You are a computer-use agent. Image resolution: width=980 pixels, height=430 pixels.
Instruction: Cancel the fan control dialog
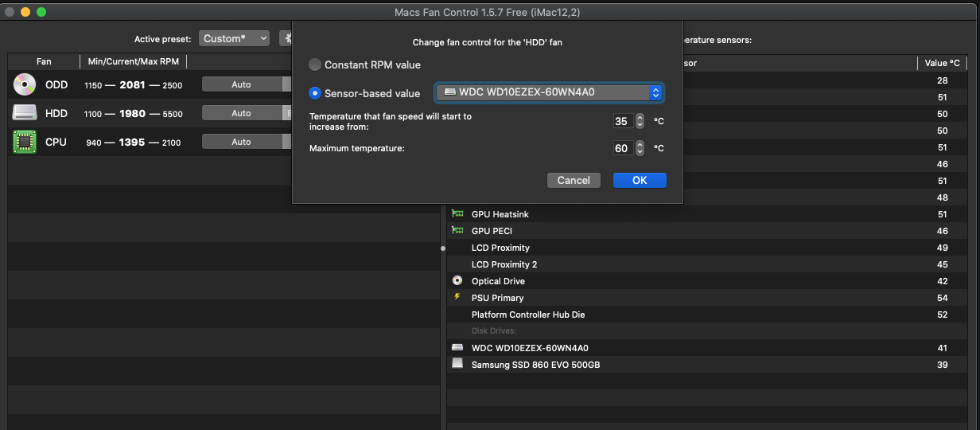(x=574, y=180)
